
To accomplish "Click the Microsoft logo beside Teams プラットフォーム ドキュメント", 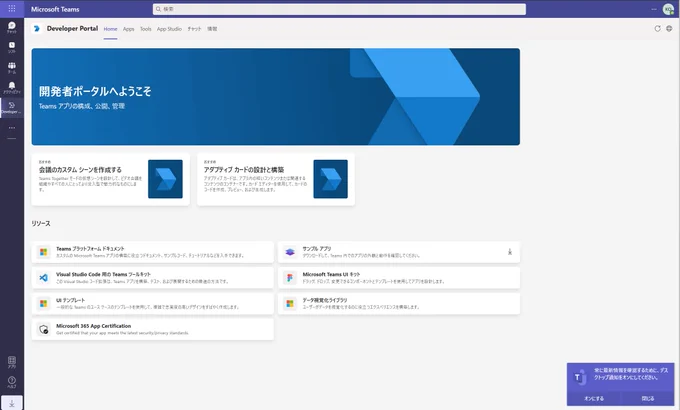I will pyautogui.click(x=43, y=252).
